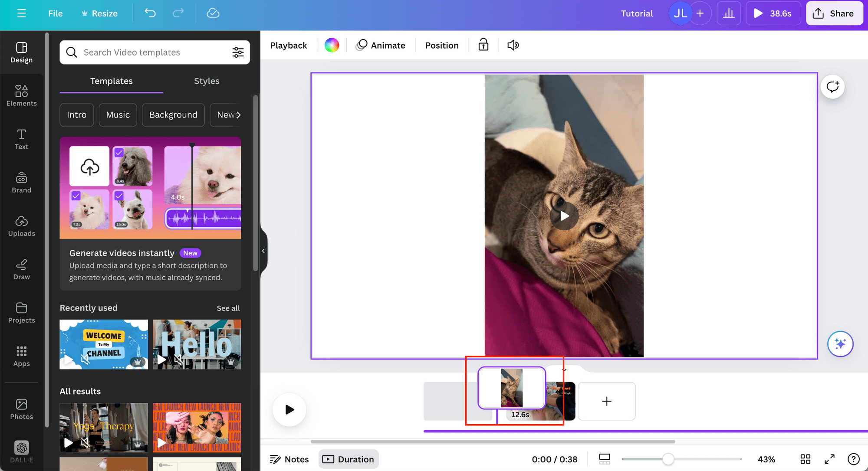Click the Insights bar chart icon

(x=729, y=13)
